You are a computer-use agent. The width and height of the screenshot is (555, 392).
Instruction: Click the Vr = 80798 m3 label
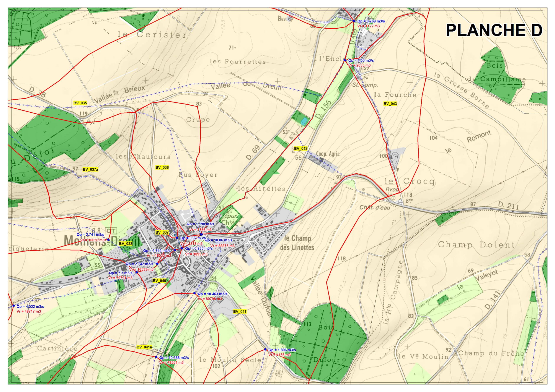point(210,299)
